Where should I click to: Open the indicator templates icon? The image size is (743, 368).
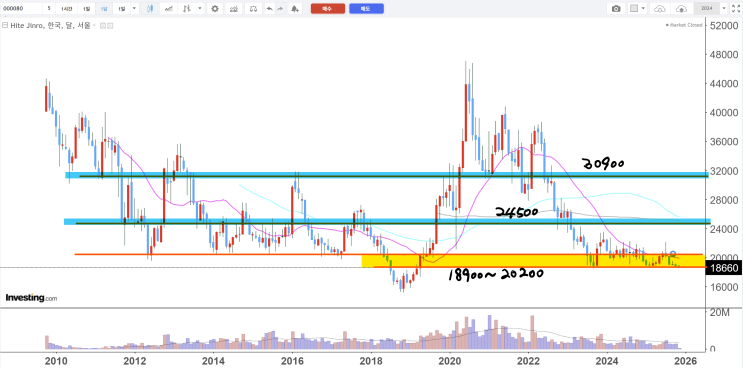click(x=233, y=9)
